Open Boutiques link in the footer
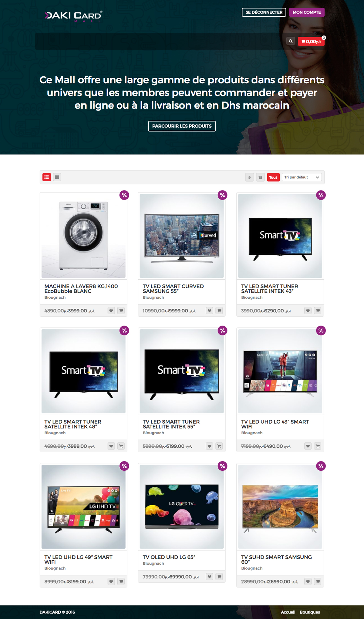 [310, 612]
